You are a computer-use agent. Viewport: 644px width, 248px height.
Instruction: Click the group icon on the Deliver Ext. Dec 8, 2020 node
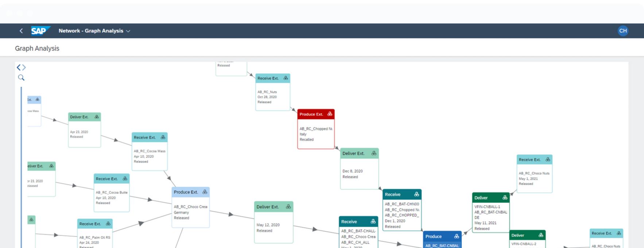point(374,154)
